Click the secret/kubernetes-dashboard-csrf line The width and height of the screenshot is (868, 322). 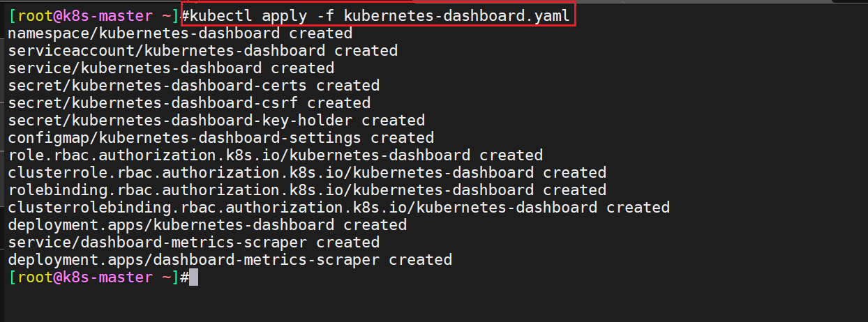[189, 102]
